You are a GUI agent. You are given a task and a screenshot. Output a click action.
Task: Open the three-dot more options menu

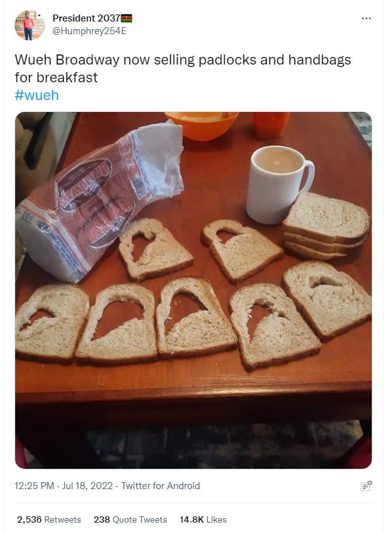click(366, 18)
